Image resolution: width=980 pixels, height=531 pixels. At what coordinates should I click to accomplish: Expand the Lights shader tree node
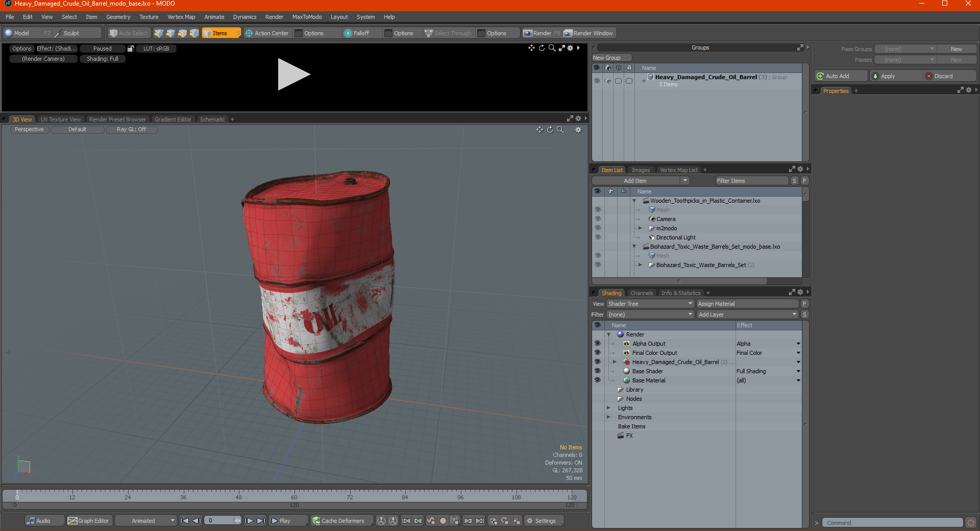pos(608,408)
